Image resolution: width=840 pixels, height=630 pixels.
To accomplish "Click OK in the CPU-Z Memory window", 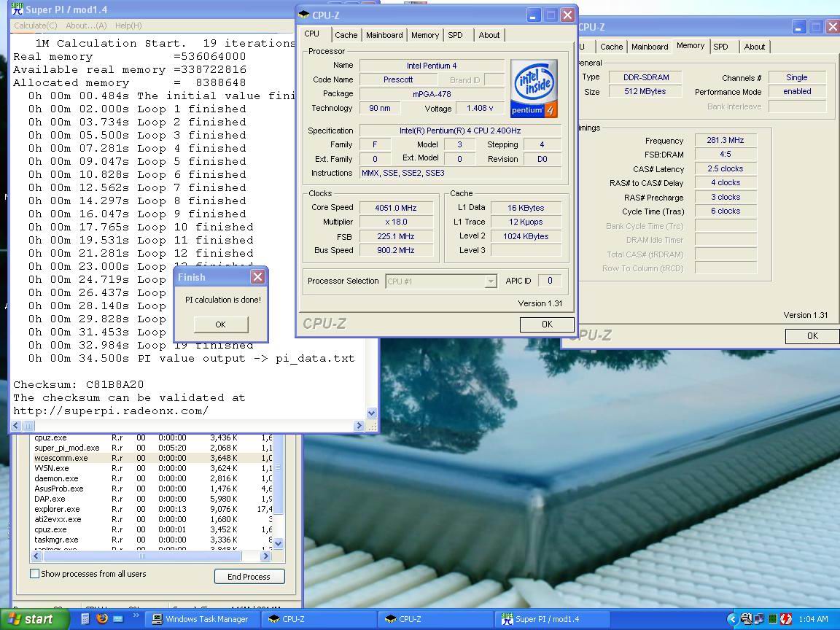I will click(812, 336).
